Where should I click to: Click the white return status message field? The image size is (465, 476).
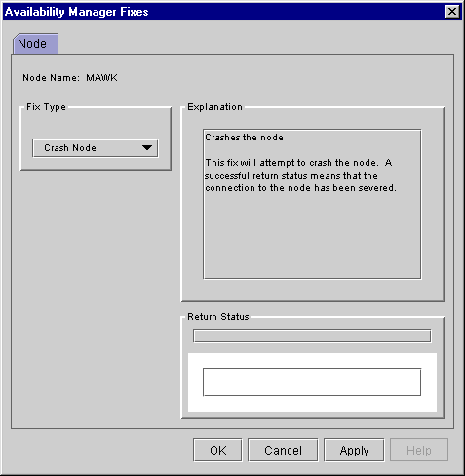[312, 382]
